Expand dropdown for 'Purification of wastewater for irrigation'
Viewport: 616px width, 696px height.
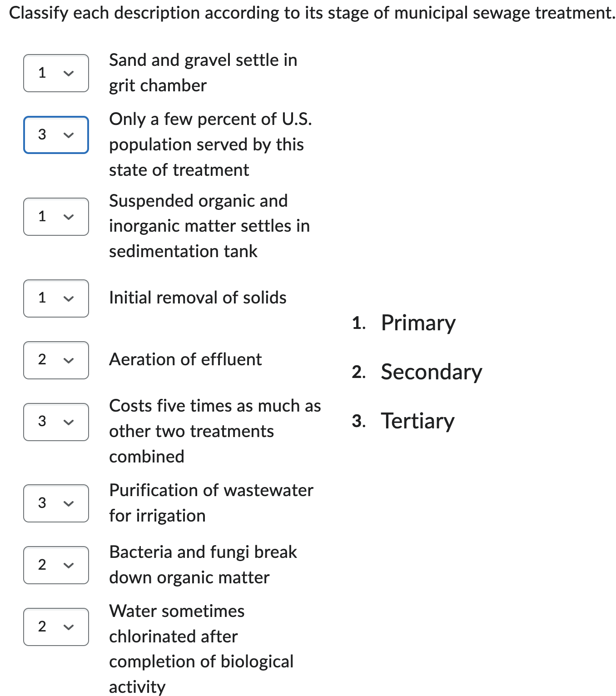(56, 503)
